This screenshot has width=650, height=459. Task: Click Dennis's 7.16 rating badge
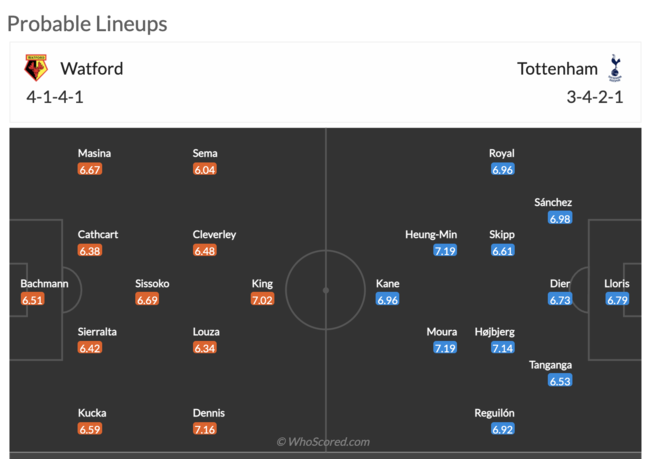pyautogui.click(x=205, y=429)
